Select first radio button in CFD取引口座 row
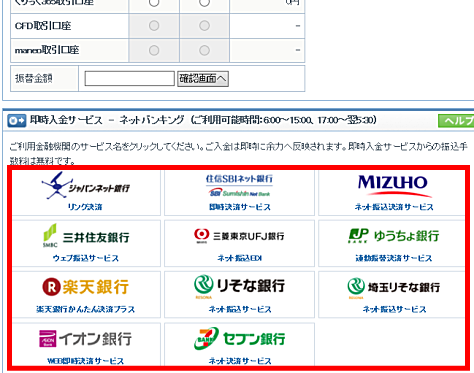474x373 pixels. [x=154, y=26]
